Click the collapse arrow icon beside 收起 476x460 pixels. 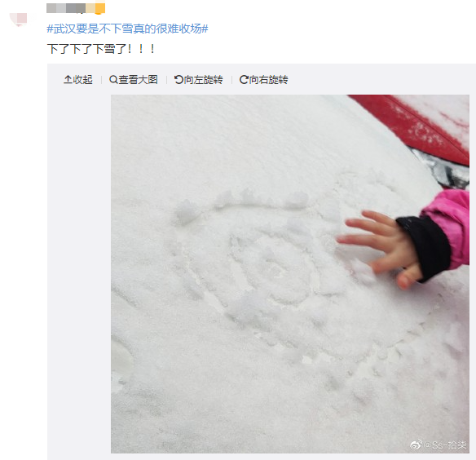68,80
